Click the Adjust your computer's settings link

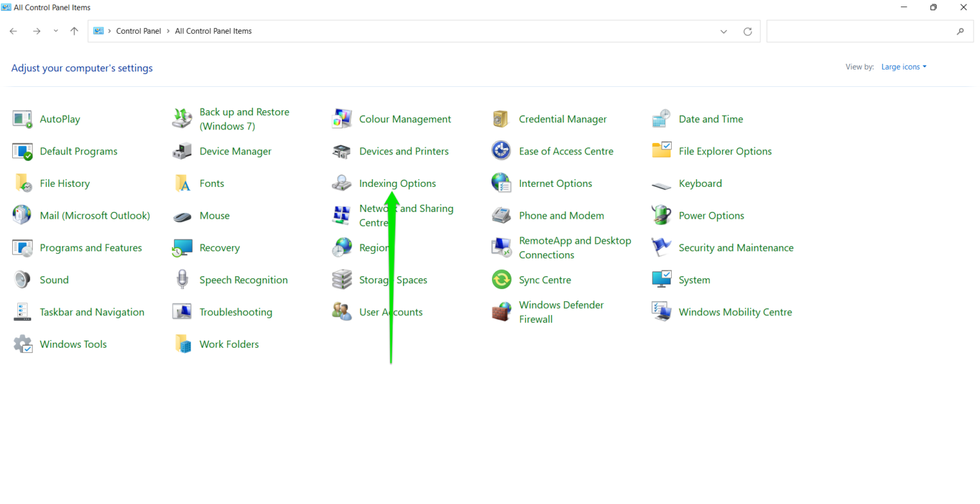82,68
